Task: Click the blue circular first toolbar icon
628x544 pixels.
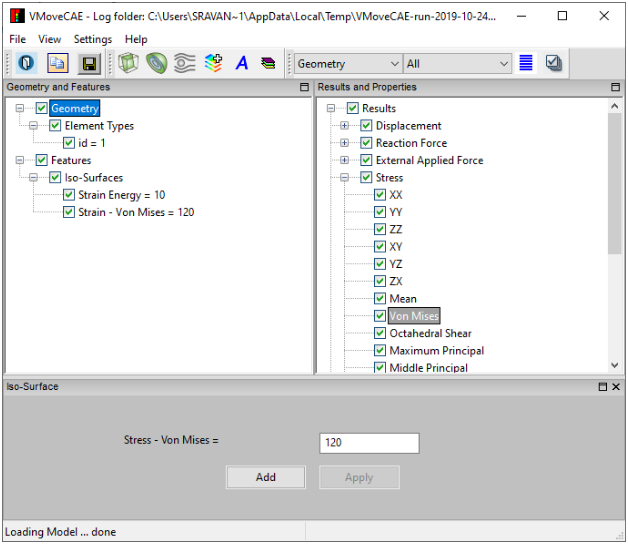Action: [x=27, y=63]
